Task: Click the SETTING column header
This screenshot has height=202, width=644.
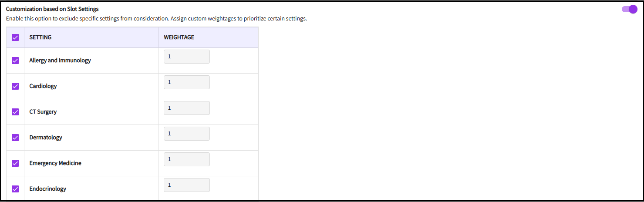Action: coord(40,37)
